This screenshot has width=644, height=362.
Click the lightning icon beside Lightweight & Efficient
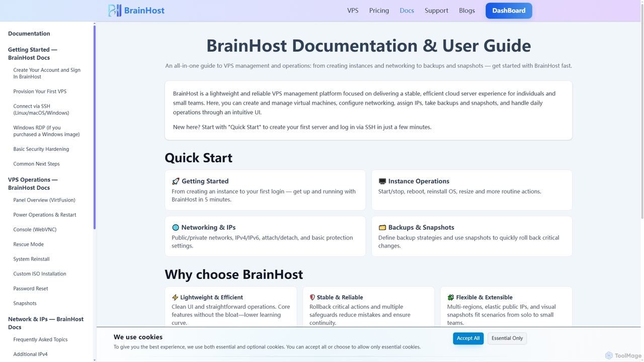(175, 297)
